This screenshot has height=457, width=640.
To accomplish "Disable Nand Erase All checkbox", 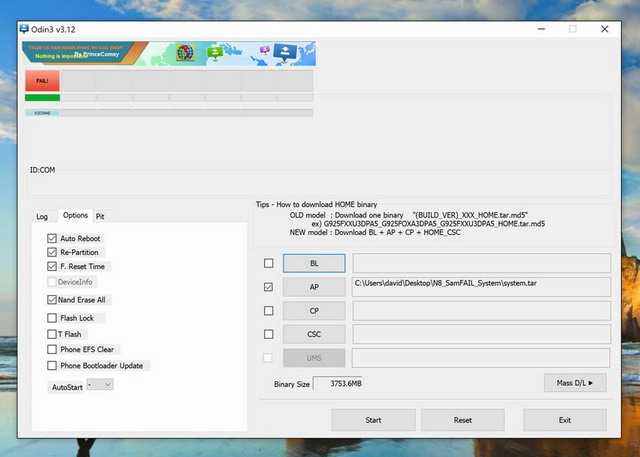I will (52, 299).
